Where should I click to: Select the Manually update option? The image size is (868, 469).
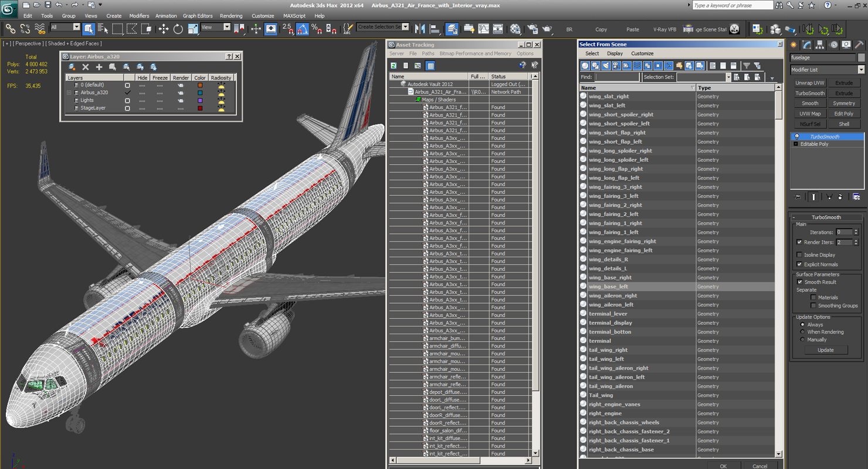click(802, 339)
